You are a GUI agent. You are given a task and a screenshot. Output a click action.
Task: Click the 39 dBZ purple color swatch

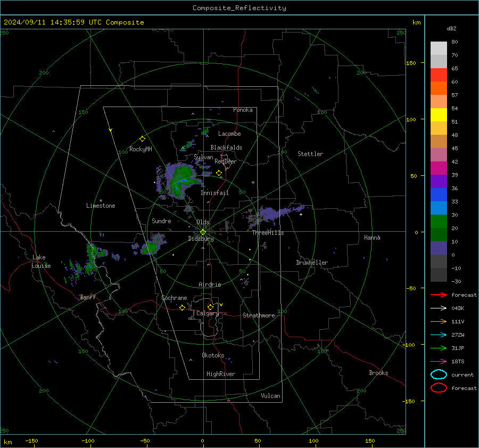(x=439, y=181)
